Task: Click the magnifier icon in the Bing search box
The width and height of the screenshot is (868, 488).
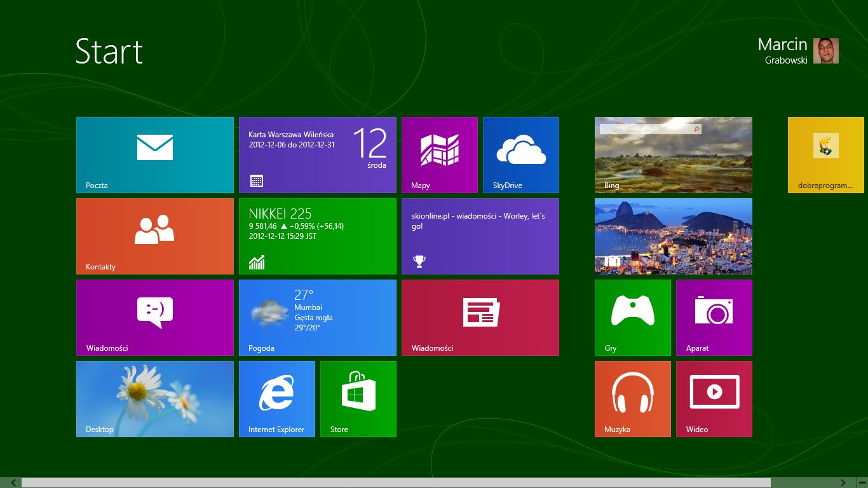Action: coord(696,129)
